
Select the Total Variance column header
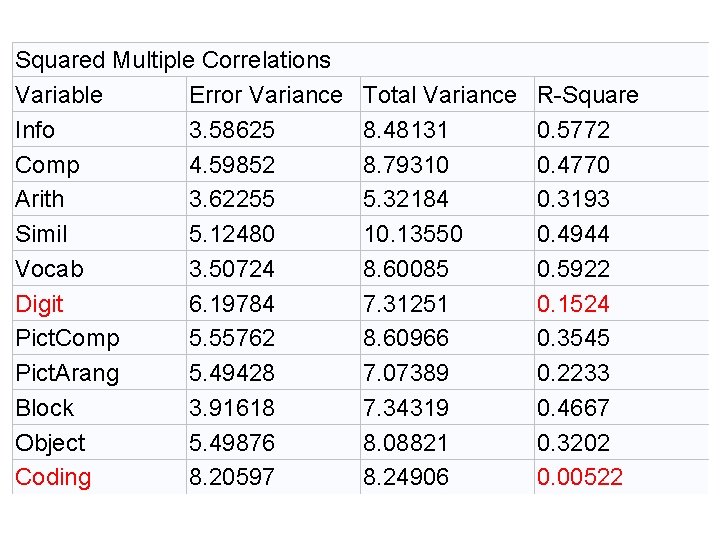pos(439,95)
